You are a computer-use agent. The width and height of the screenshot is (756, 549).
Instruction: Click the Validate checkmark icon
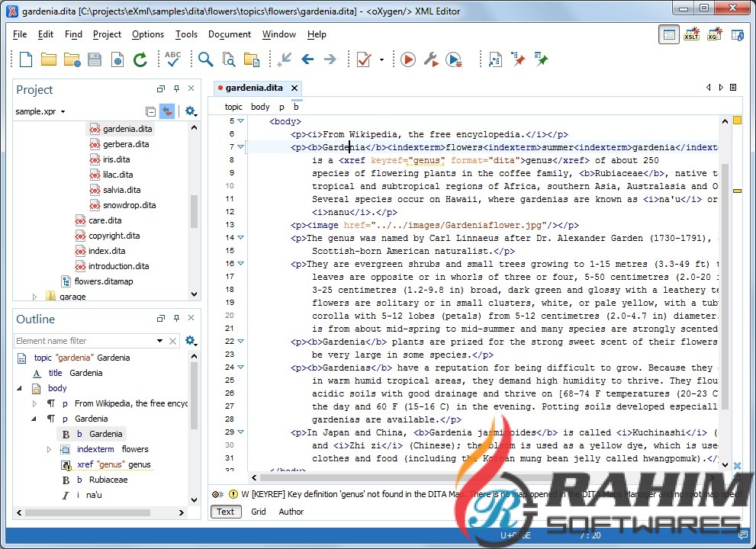(364, 59)
